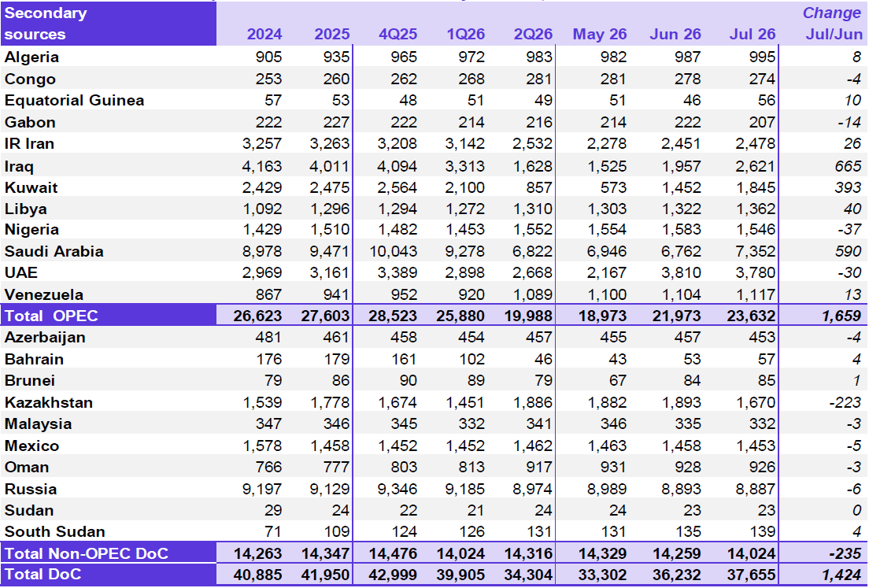Image resolution: width=869 pixels, height=588 pixels.
Task: Click Oman's 2Q26 value 917
Action: tap(539, 468)
